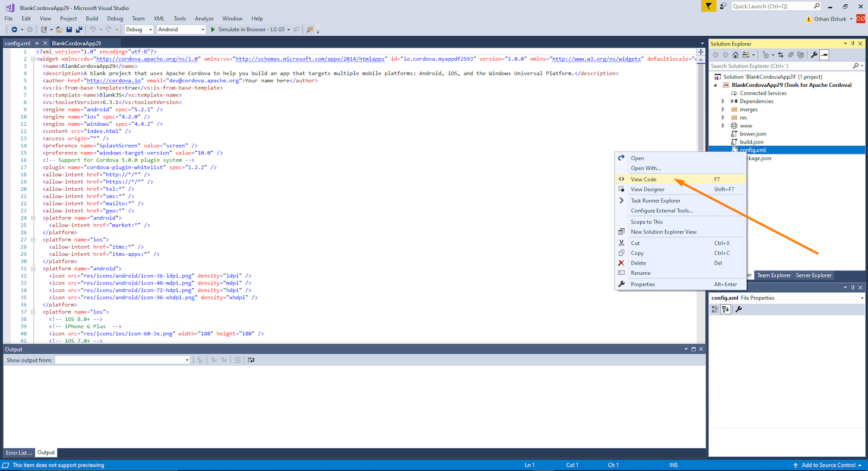Screen dimensions: 868x471
Task: Click the feedback icon beside the notifications flag
Action: pyautogui.click(x=723, y=6)
